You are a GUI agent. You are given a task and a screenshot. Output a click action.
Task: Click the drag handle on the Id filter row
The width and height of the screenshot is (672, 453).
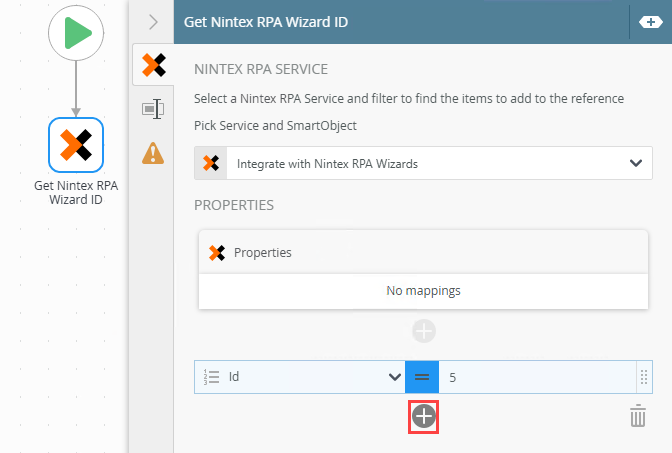click(643, 377)
